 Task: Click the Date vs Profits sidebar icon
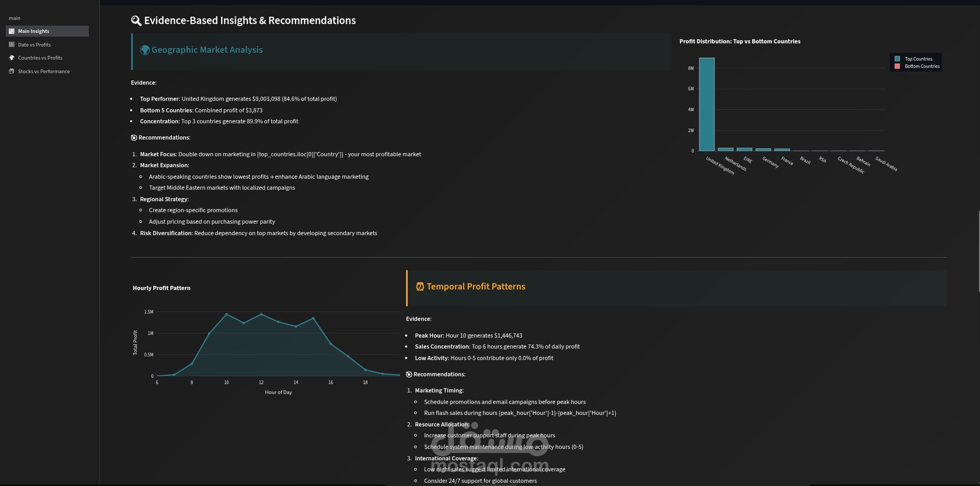11,44
